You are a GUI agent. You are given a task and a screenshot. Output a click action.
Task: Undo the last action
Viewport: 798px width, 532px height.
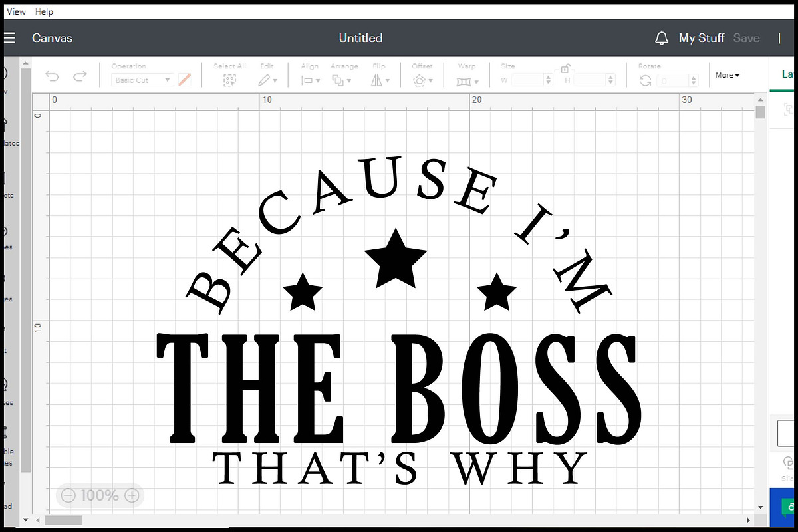[x=52, y=76]
